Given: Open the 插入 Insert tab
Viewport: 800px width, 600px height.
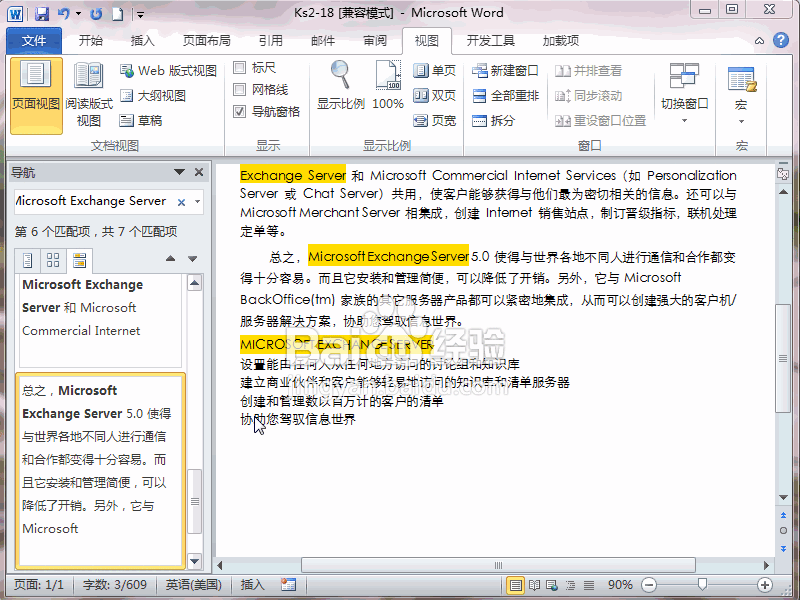Looking at the screenshot, I should (x=142, y=41).
